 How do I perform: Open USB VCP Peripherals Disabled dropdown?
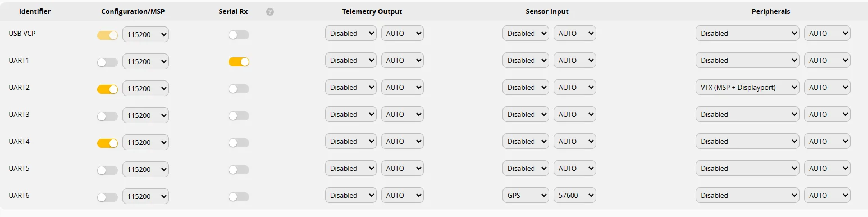coord(747,33)
